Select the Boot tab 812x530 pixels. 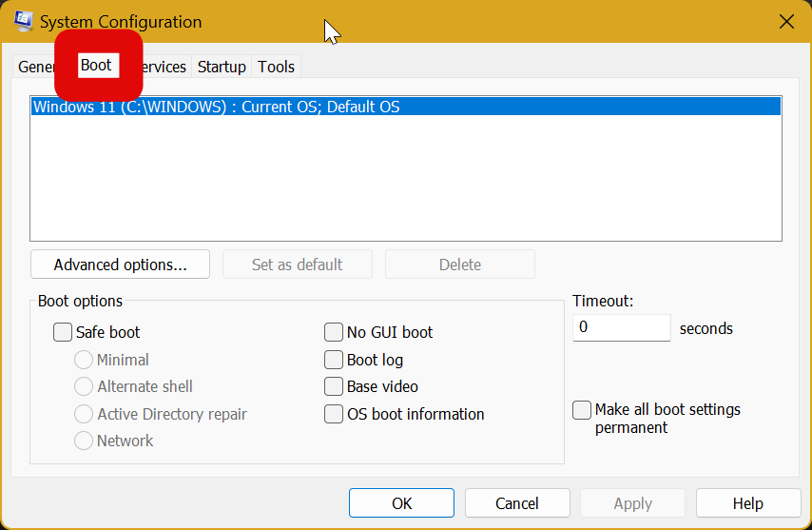pyautogui.click(x=96, y=66)
